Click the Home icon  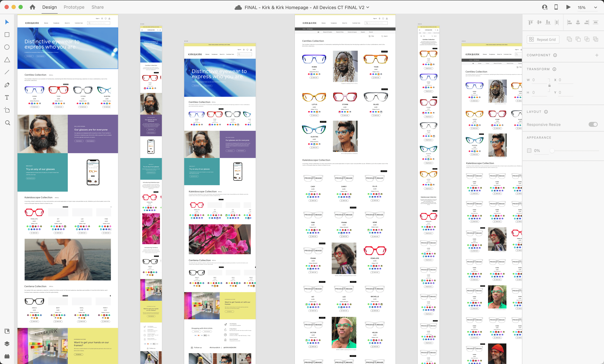[x=32, y=7]
